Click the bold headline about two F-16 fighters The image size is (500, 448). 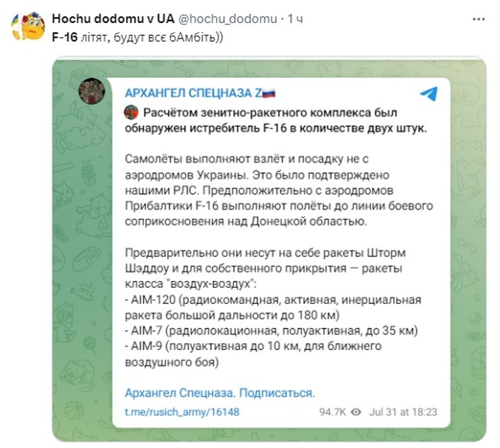tap(276, 120)
